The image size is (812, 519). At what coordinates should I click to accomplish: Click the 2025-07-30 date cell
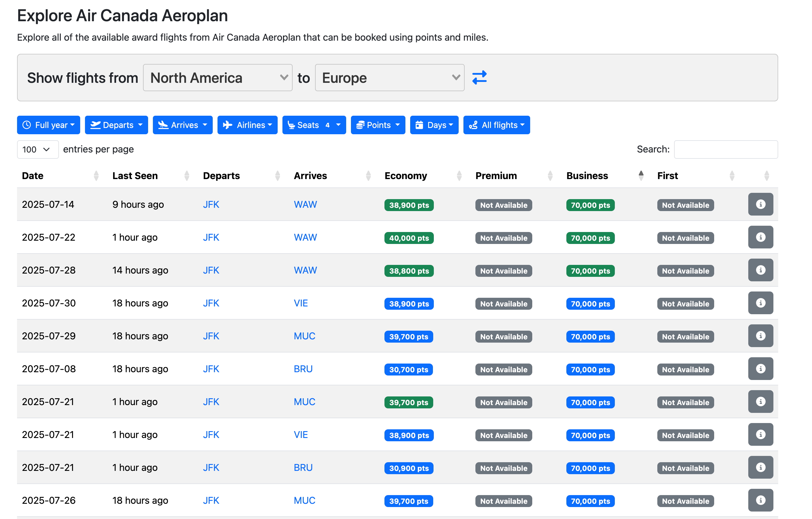pos(49,303)
